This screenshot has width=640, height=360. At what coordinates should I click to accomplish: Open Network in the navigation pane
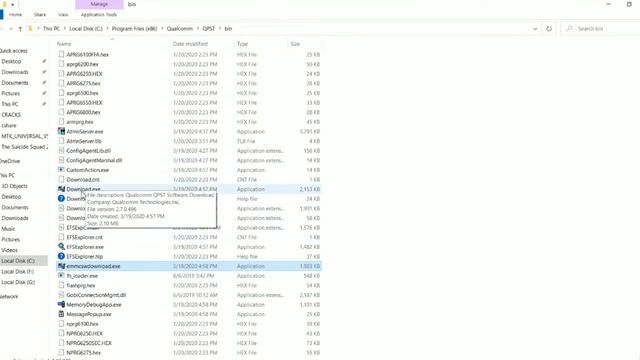[x=9, y=297]
